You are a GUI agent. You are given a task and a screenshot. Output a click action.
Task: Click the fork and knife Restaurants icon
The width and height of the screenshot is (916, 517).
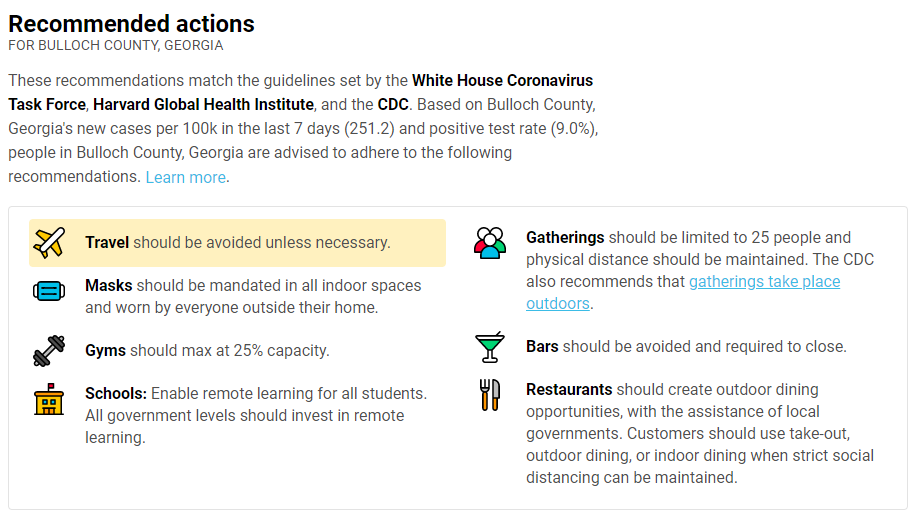[490, 395]
